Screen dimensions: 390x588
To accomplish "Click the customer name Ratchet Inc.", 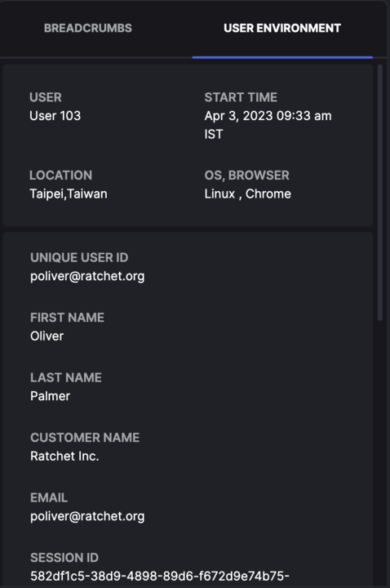I will point(64,456).
